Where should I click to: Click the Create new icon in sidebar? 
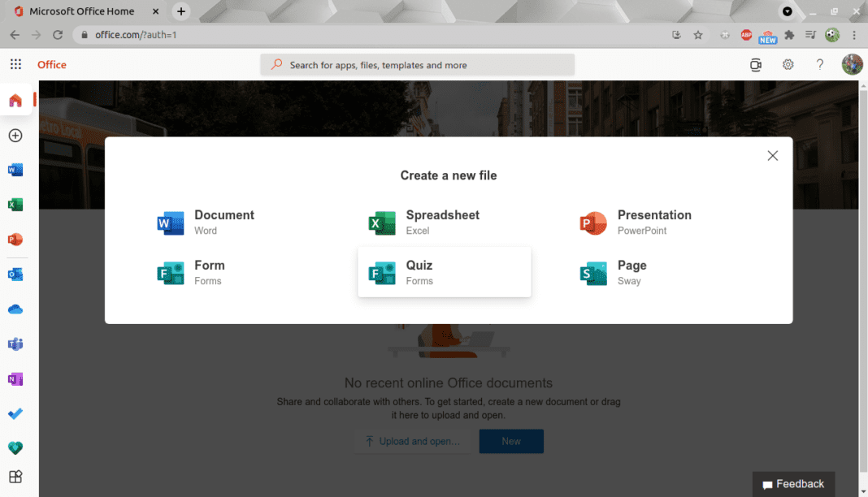[x=15, y=136]
